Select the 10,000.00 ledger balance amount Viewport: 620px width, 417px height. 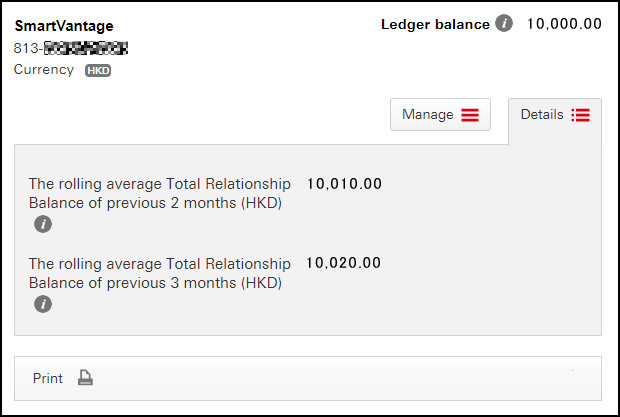click(564, 24)
